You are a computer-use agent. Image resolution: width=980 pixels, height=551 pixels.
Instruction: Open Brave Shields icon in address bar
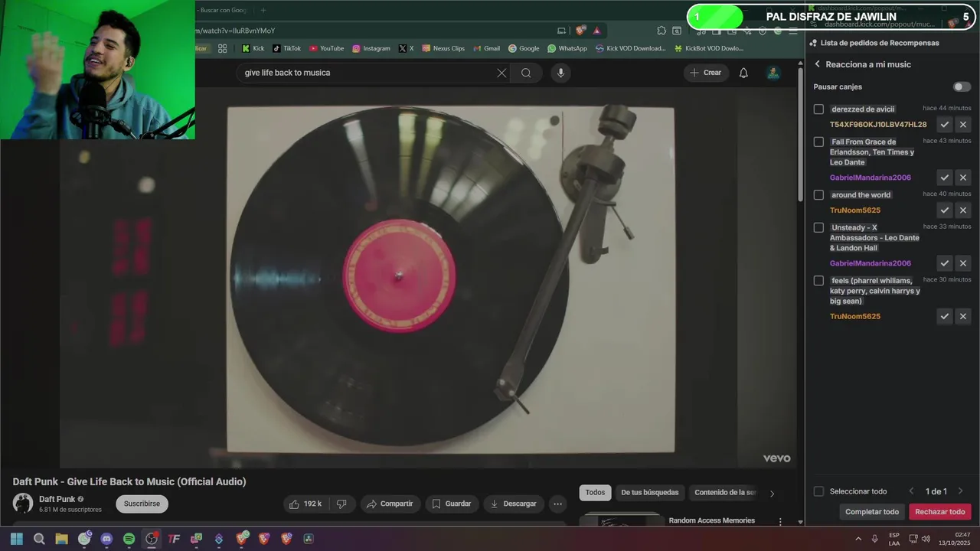(x=580, y=31)
